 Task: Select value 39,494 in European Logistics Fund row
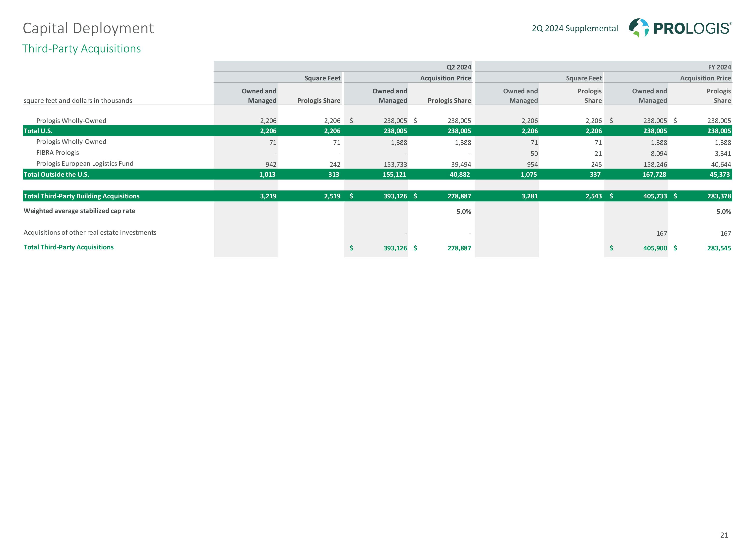461,164
